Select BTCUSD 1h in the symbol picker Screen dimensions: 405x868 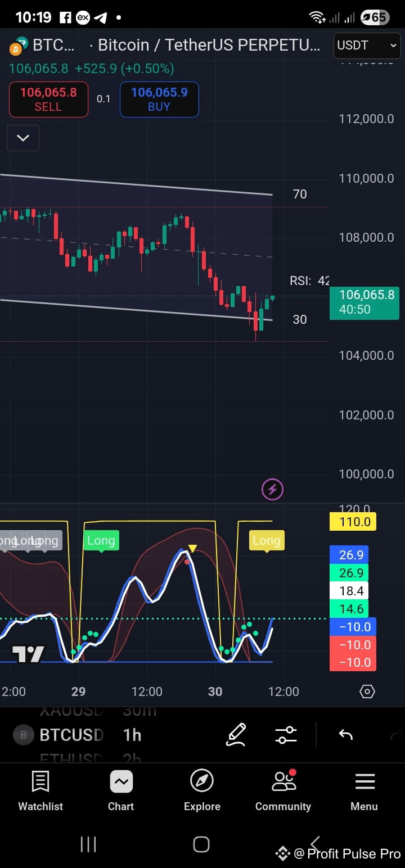click(x=79, y=735)
